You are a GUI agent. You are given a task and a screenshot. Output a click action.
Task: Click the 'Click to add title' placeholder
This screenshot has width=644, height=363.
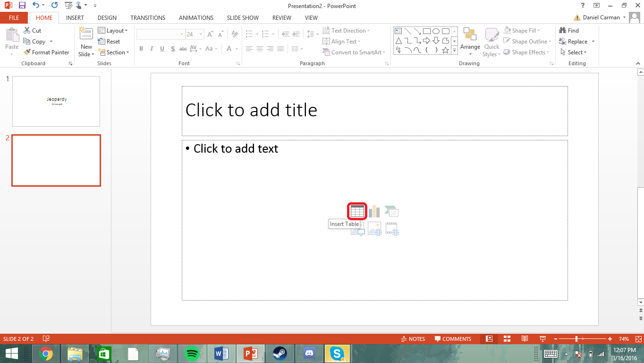click(x=374, y=111)
